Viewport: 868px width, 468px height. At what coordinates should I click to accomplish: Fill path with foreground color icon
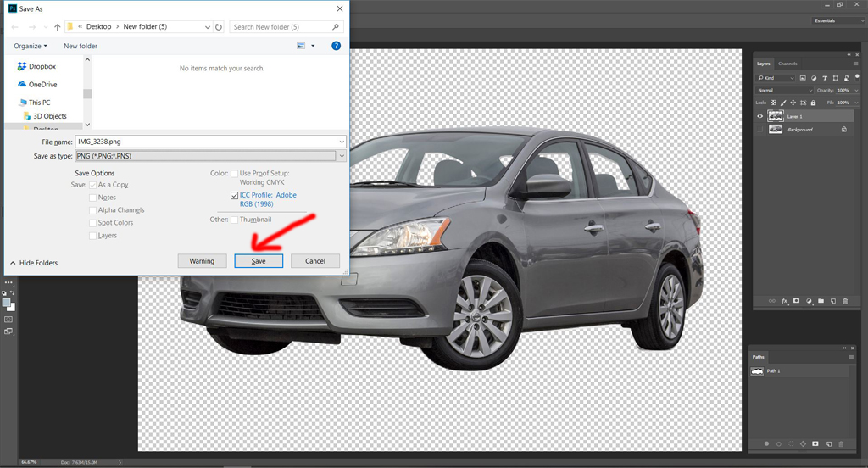coord(766,443)
